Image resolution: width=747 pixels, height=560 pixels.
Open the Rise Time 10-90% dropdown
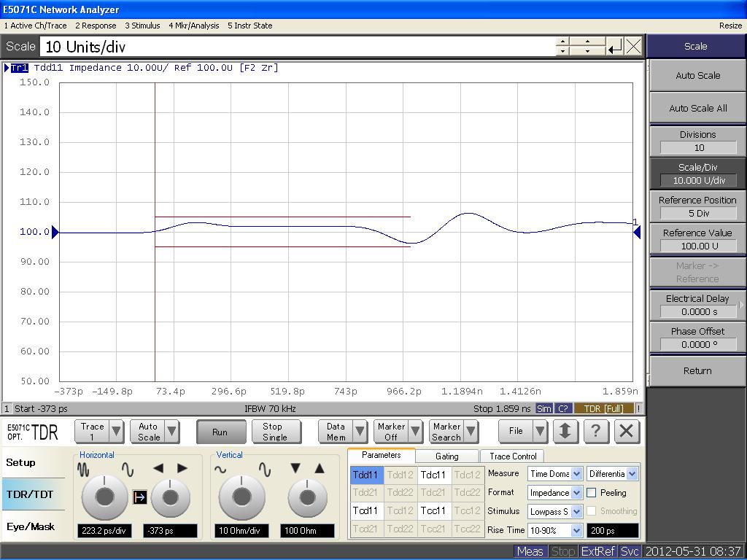click(x=576, y=531)
